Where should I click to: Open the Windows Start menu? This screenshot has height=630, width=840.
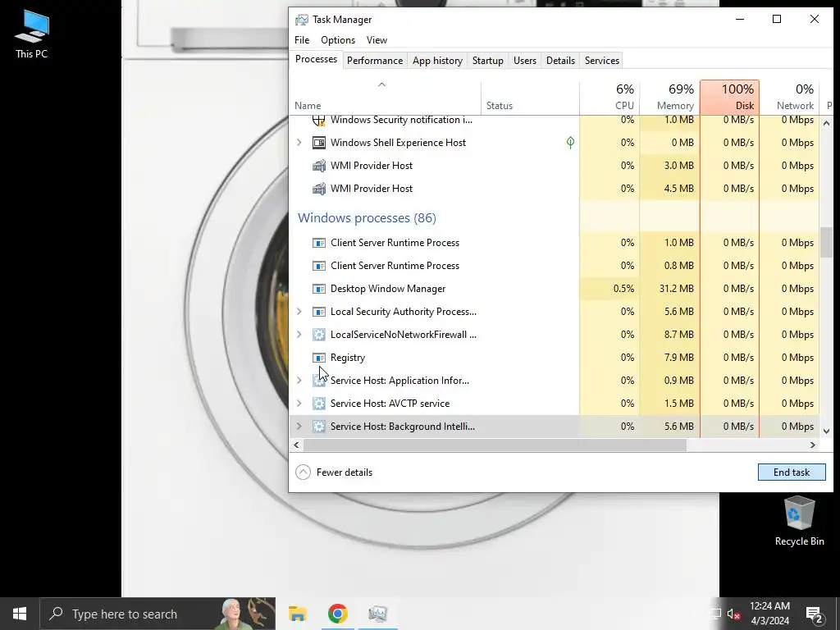tap(20, 614)
